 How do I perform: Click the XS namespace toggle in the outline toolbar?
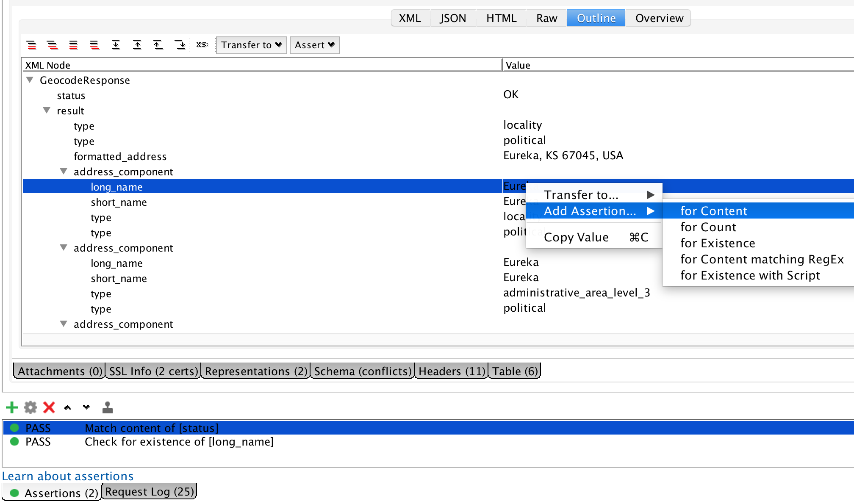(x=202, y=45)
